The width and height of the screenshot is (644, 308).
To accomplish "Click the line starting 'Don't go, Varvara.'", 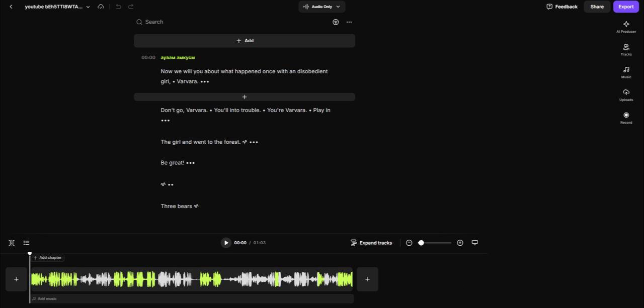I will tap(246, 110).
